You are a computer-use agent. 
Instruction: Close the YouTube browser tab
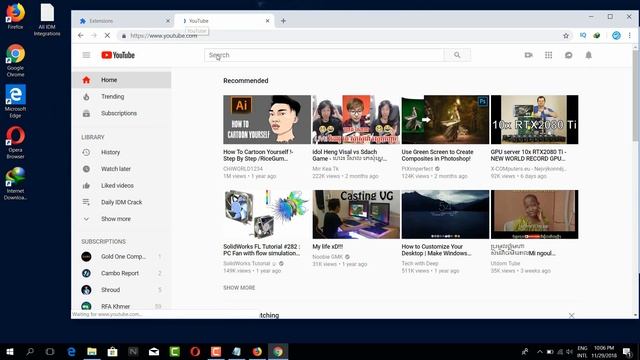tap(268, 21)
